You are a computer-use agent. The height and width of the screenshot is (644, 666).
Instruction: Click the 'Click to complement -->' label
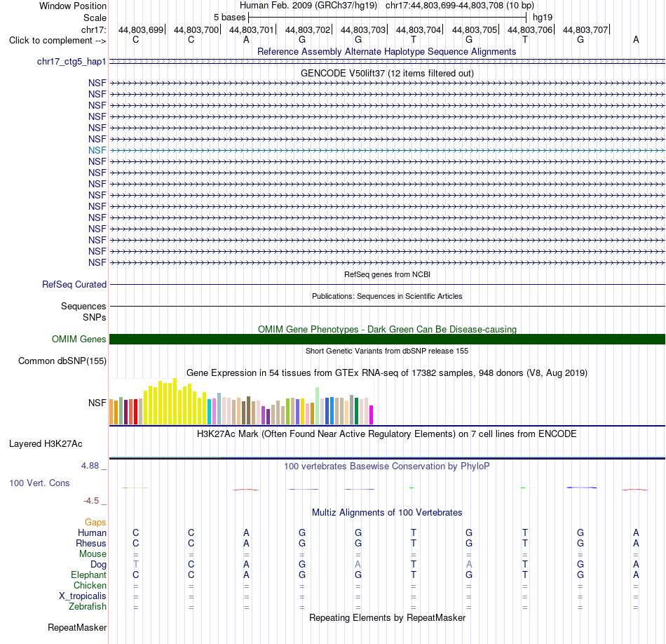(57, 41)
